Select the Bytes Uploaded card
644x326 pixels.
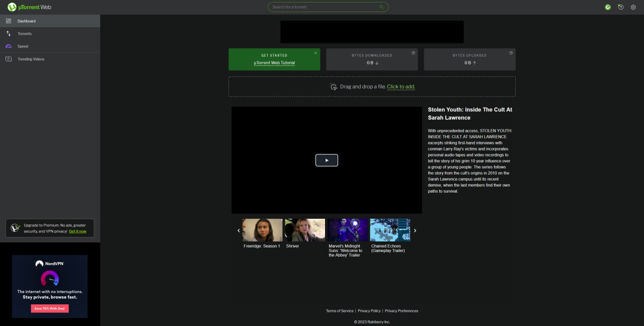click(x=469, y=59)
